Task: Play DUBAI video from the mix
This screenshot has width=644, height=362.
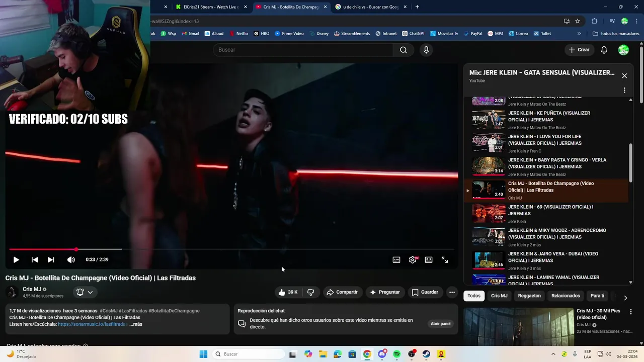Action: [x=546, y=260]
